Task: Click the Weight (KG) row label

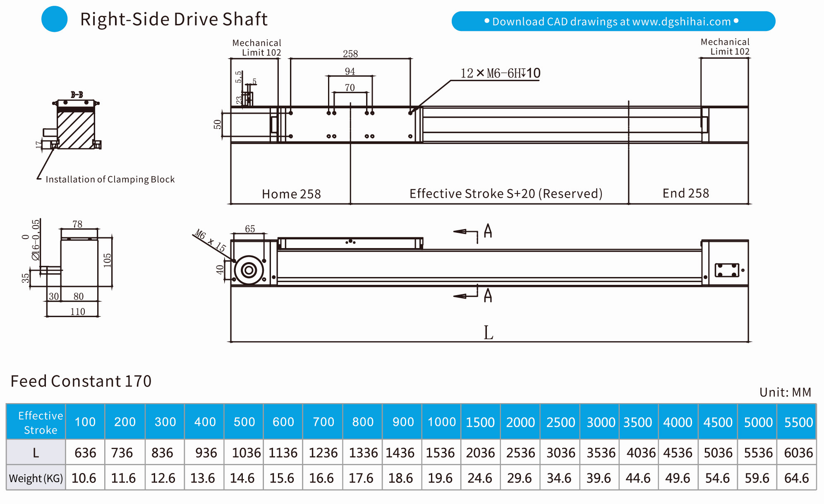Action: click(36, 478)
